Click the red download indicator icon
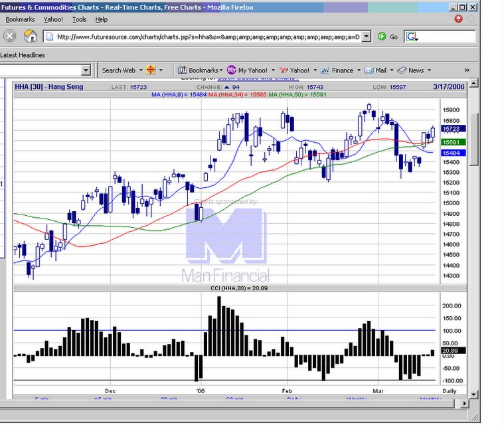 tap(458, 19)
